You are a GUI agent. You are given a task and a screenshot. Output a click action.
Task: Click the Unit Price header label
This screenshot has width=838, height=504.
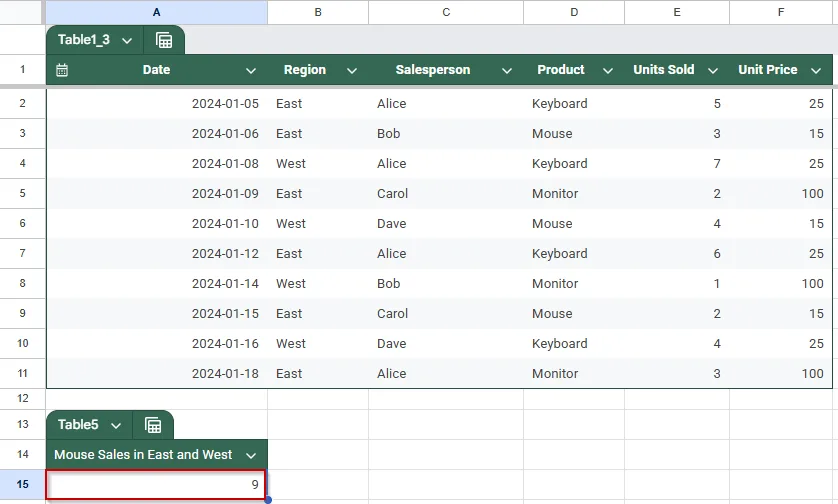point(767,70)
